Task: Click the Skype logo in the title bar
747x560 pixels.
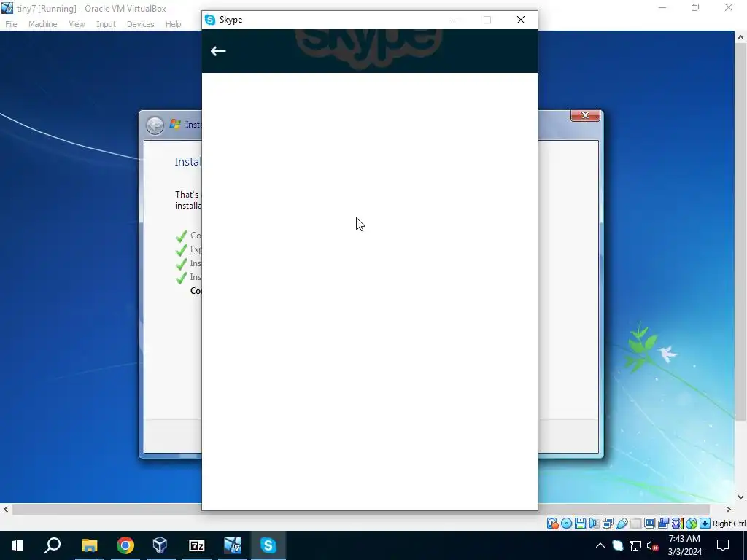Action: [209, 20]
